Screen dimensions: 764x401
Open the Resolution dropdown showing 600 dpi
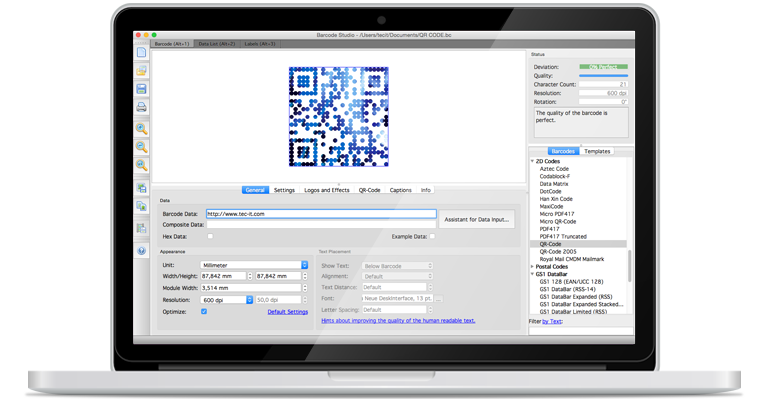(227, 300)
